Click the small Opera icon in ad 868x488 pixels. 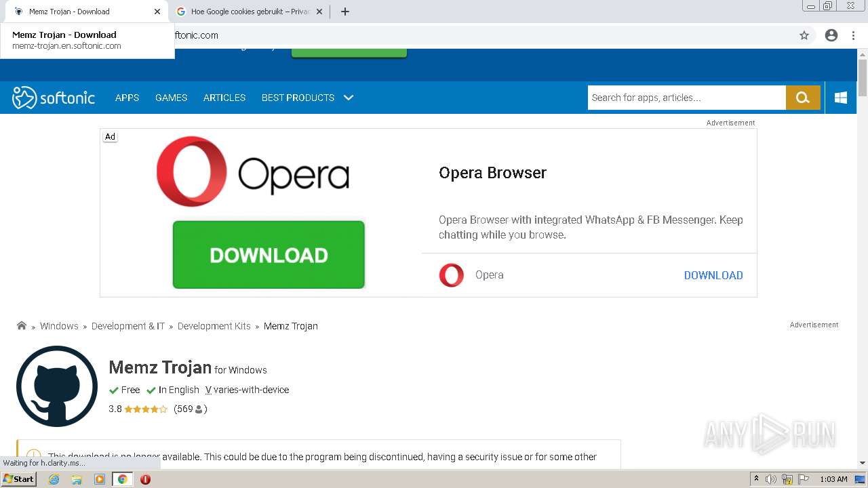pos(452,275)
